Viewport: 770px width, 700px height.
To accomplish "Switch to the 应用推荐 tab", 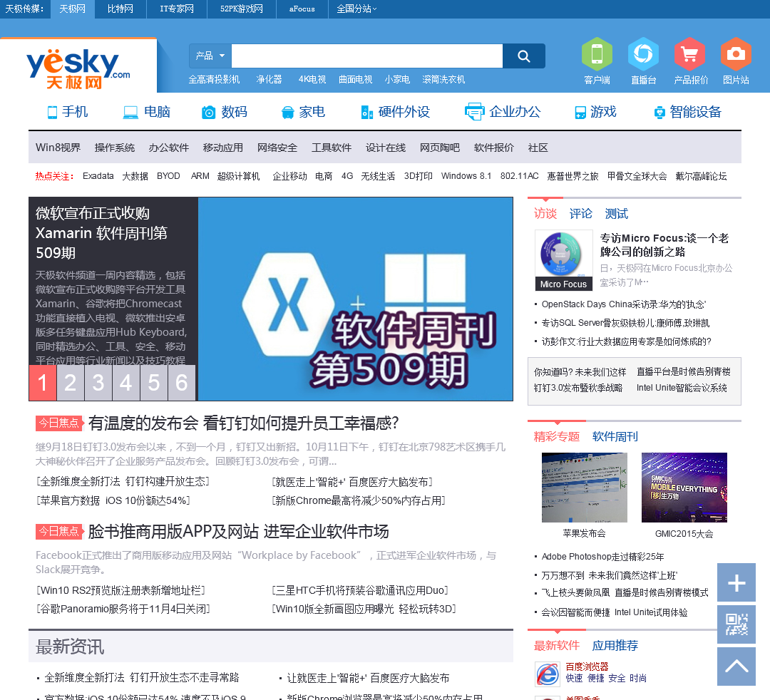I will coord(615,645).
